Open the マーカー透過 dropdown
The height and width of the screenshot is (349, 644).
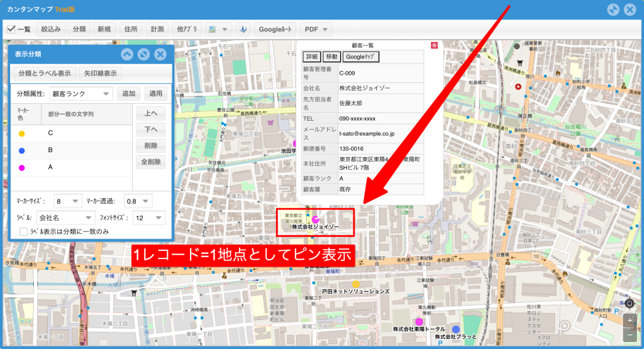coord(138,201)
